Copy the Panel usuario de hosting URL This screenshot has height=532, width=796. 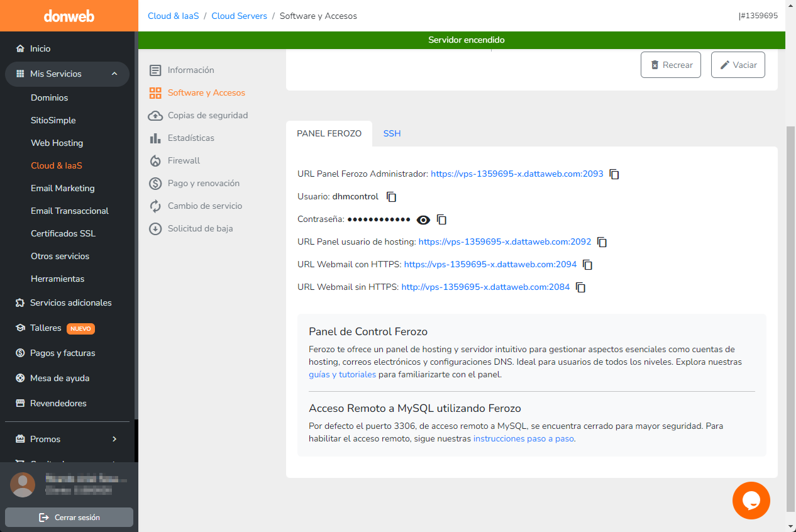(x=602, y=242)
